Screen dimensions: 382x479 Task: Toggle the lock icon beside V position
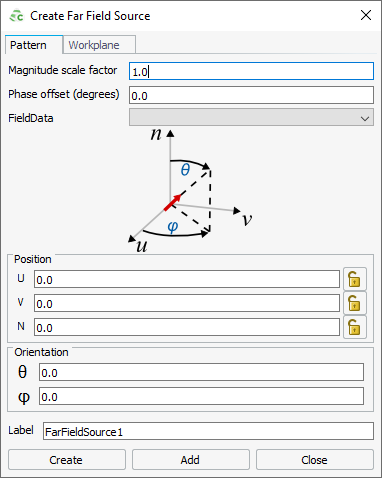click(355, 303)
